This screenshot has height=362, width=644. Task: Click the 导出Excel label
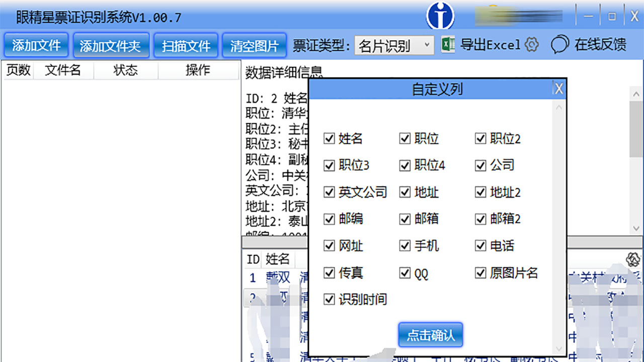(490, 45)
